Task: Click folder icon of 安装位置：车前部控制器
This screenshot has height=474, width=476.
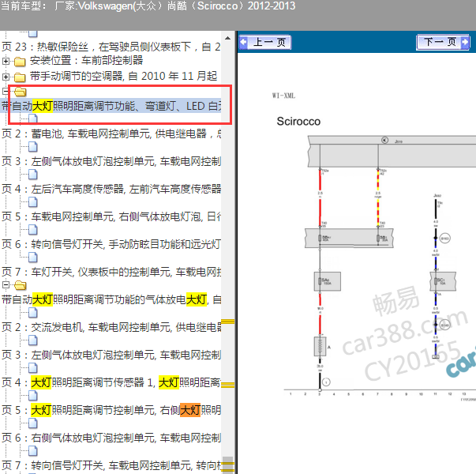Action: [x=20, y=62]
